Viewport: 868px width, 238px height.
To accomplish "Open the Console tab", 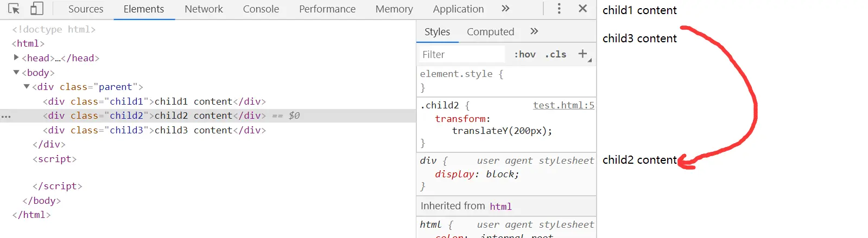I will pyautogui.click(x=261, y=9).
